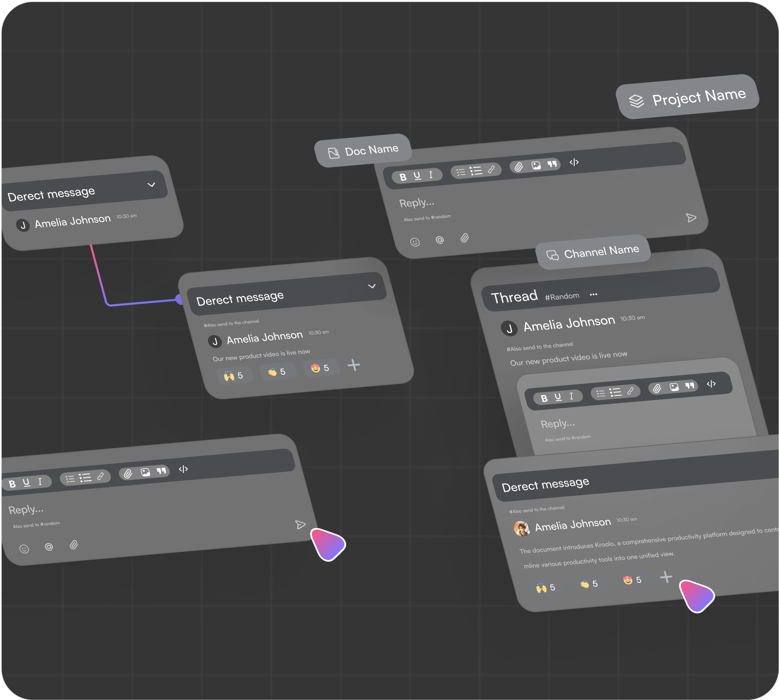Toggle Underline in Doc Name reply toolbar

417,176
